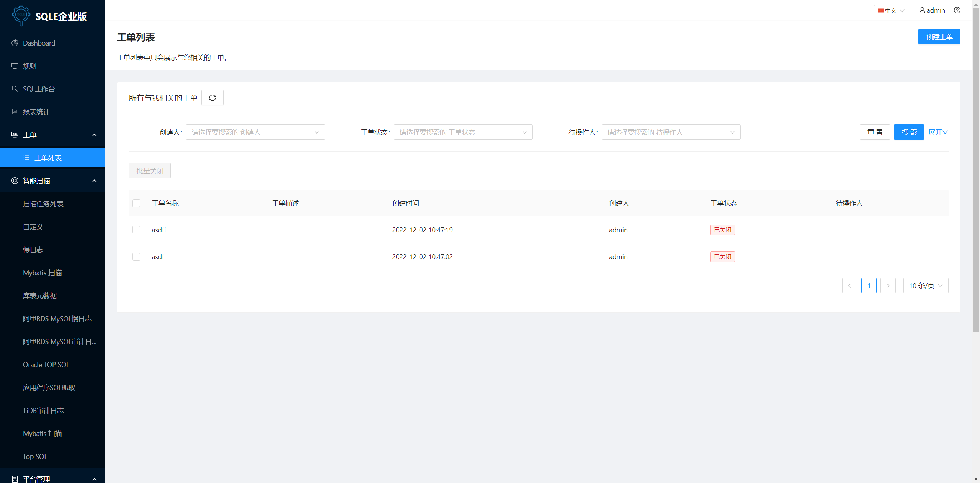Image resolution: width=980 pixels, height=483 pixels.
Task: Open 扫描任务列表 menu item
Action: [52, 204]
